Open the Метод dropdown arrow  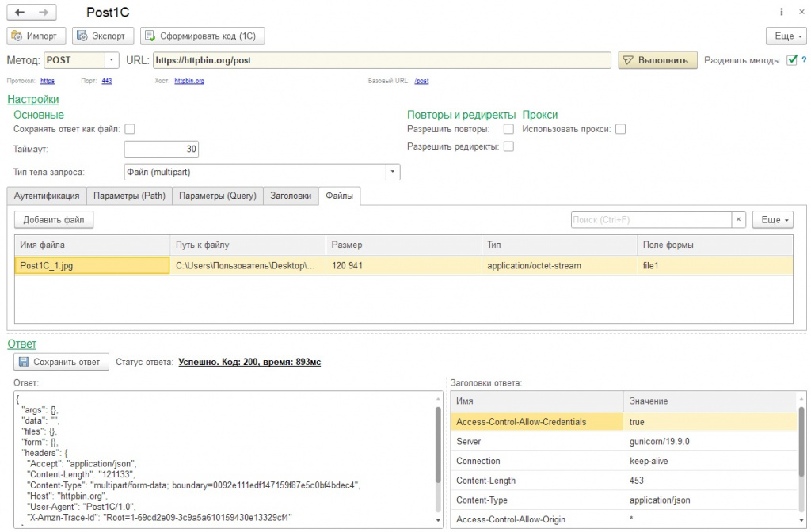click(x=112, y=60)
